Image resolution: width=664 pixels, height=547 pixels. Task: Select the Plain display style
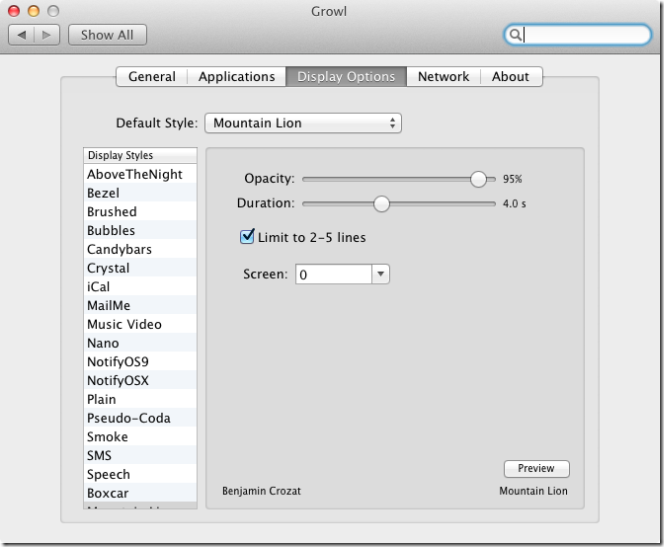point(140,399)
